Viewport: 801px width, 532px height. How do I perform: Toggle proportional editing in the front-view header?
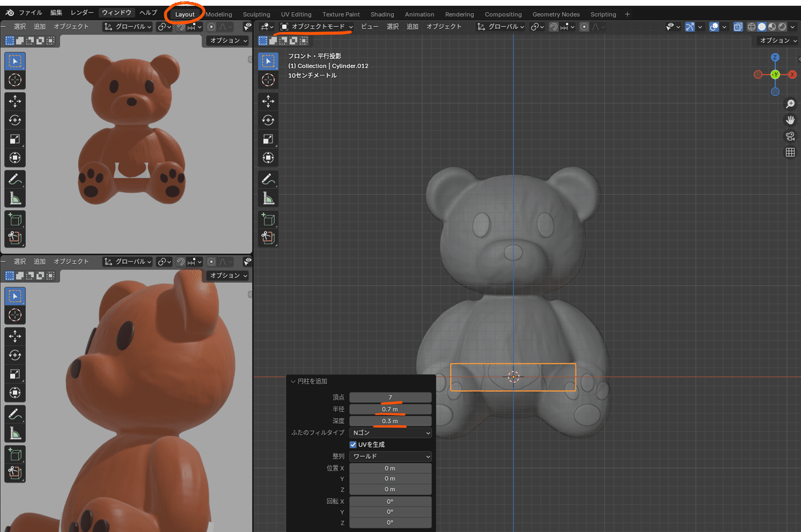585,27
